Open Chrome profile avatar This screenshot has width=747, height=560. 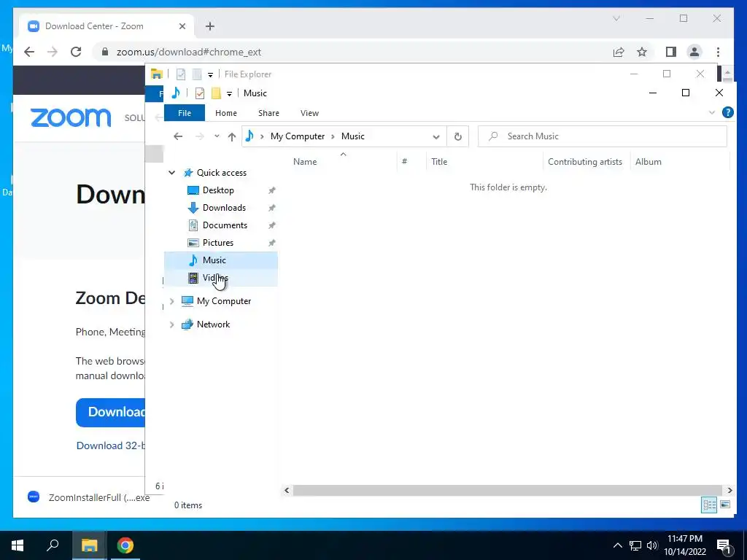tap(694, 52)
